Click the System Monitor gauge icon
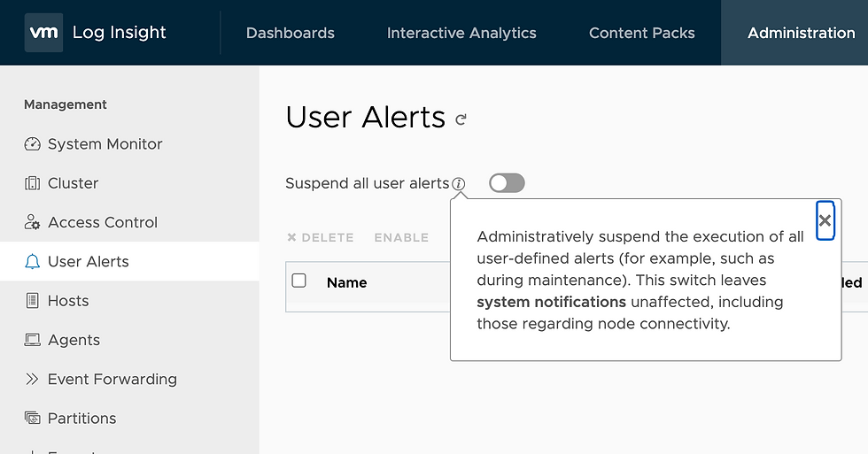Image resolution: width=868 pixels, height=454 pixels. pyautogui.click(x=32, y=144)
